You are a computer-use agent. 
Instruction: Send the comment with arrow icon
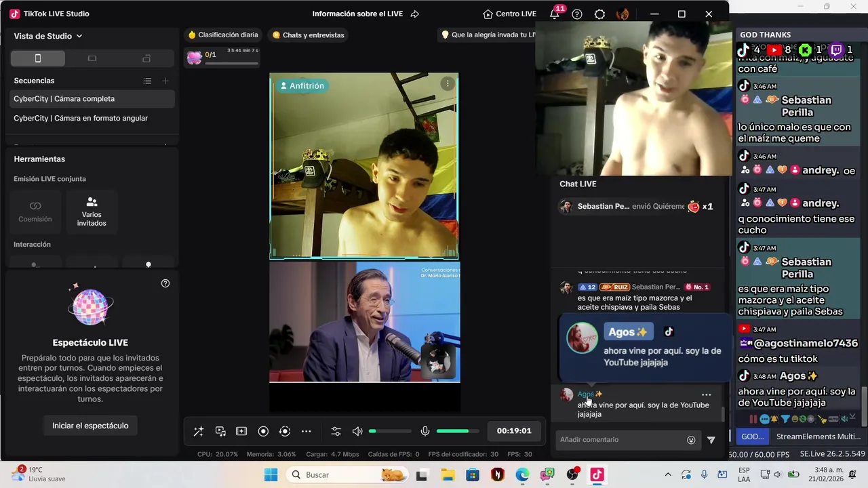(711, 440)
